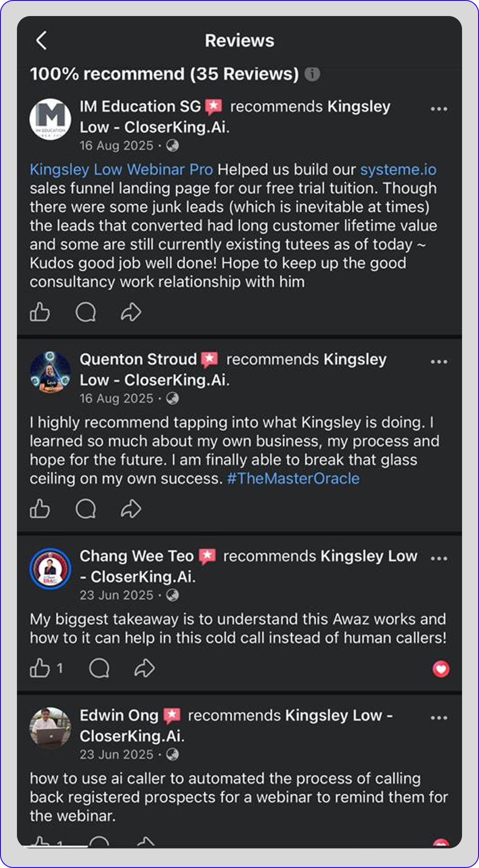Open IM Education SG profile picture
The width and height of the screenshot is (479, 868).
50,119
